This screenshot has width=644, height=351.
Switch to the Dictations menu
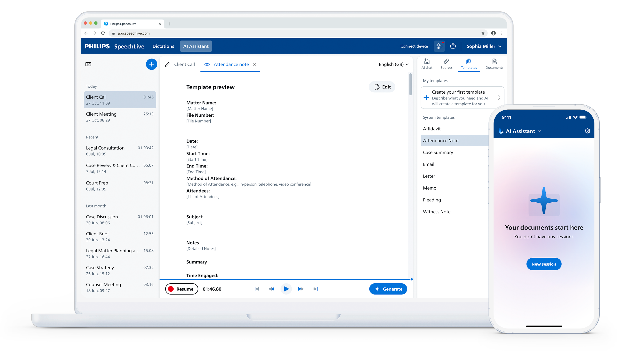(163, 46)
